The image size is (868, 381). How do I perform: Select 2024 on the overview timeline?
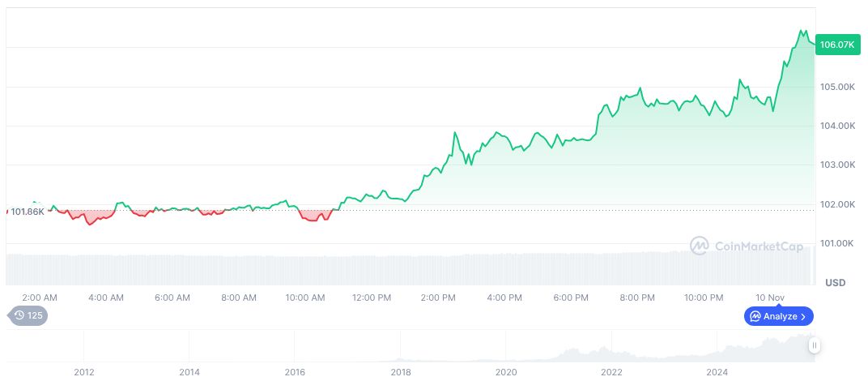717,372
